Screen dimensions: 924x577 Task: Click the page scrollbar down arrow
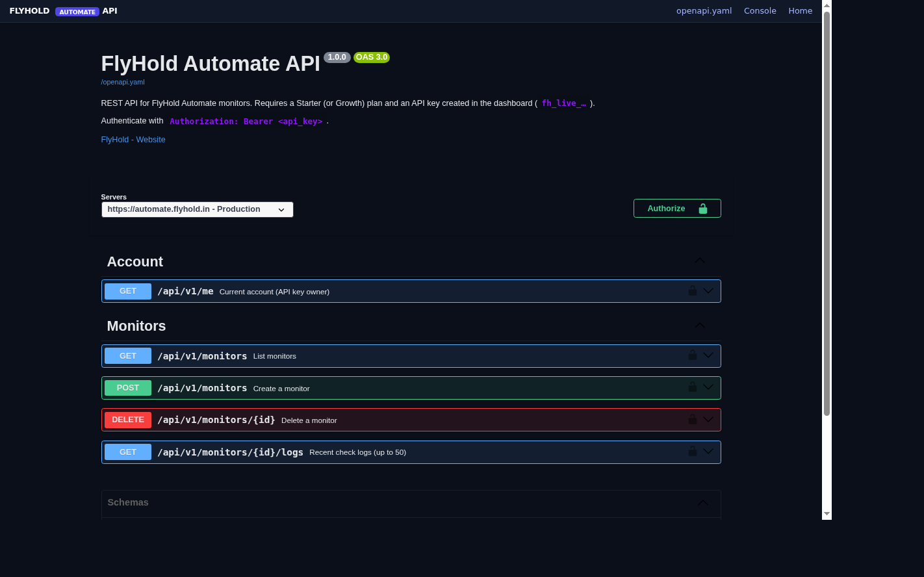pyautogui.click(x=827, y=514)
